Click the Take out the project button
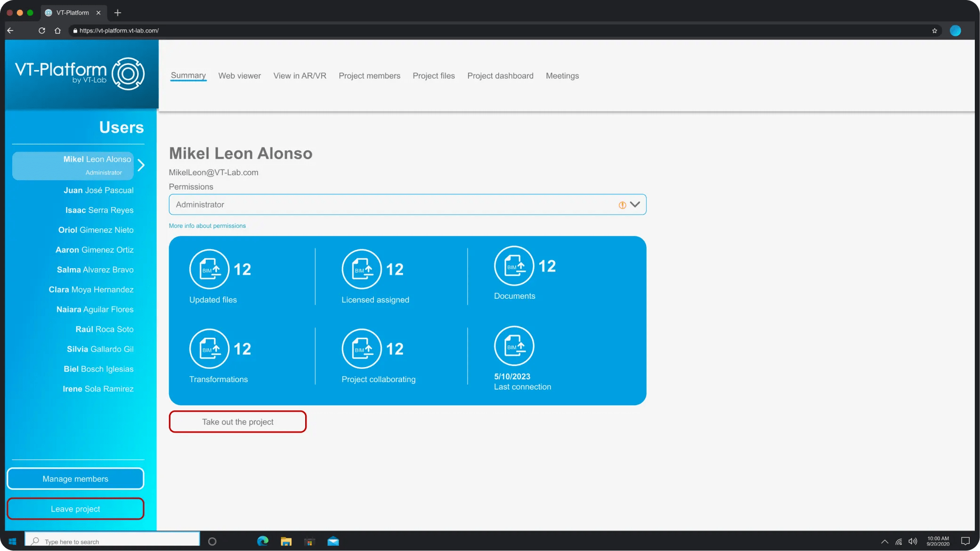This screenshot has width=980, height=551. [237, 422]
